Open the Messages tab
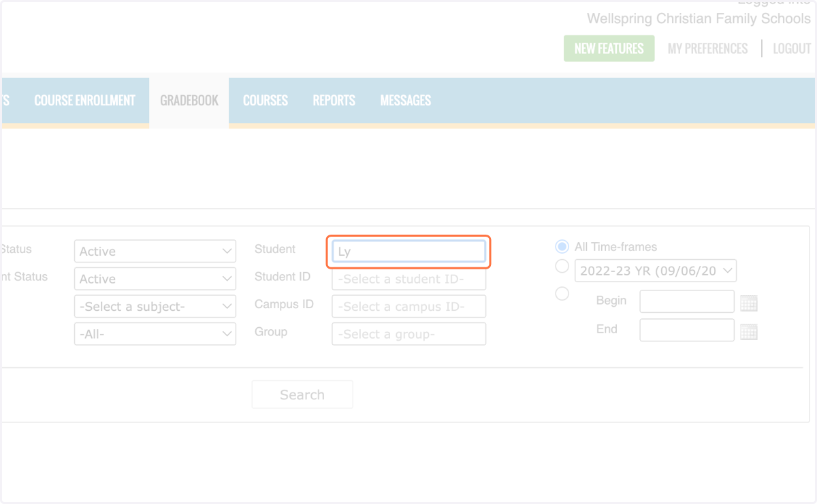 (406, 101)
